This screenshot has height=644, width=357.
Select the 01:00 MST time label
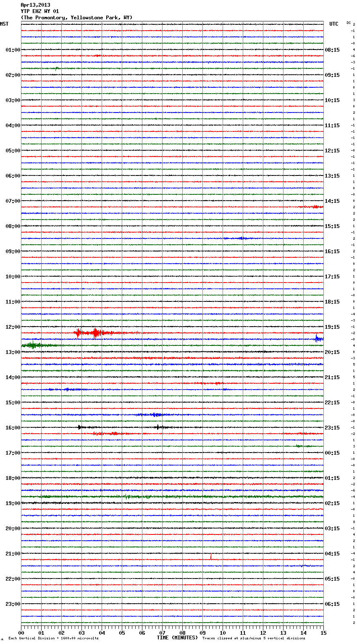click(13, 50)
